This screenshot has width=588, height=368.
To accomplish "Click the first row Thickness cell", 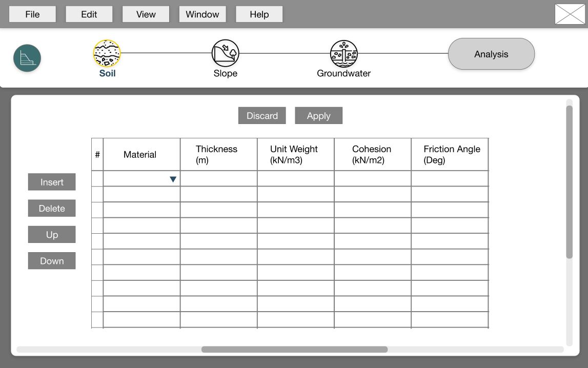I will [218, 179].
